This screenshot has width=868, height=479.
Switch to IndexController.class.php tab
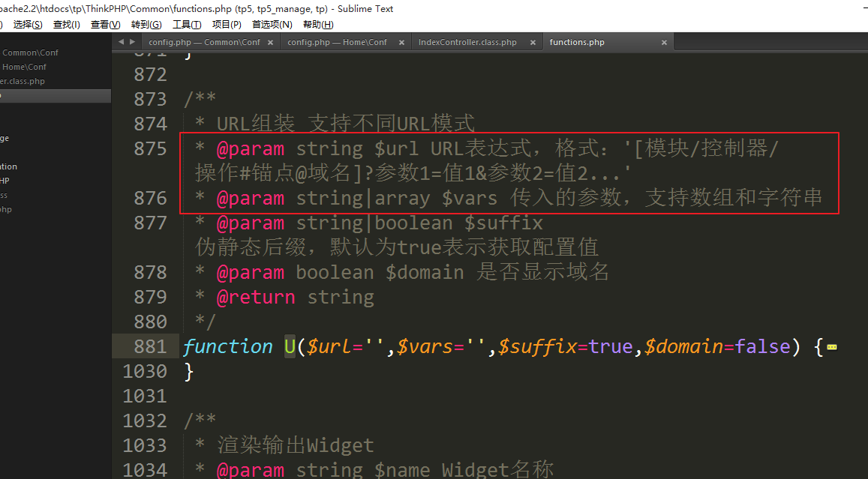point(467,43)
